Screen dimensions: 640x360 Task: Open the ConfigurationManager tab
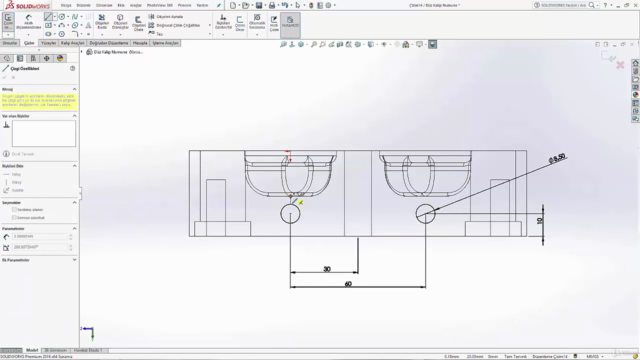(33, 58)
